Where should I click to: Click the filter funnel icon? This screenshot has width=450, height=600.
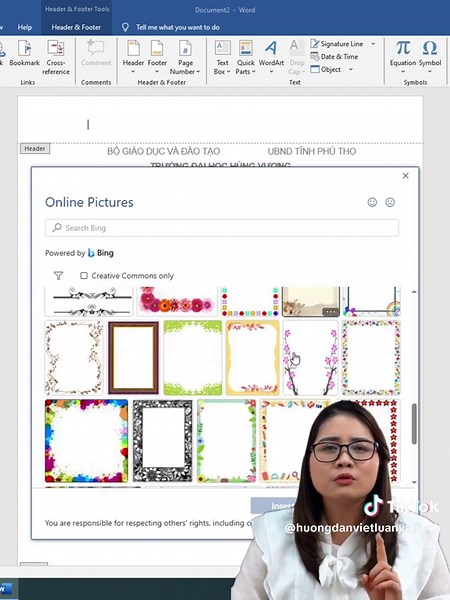58,276
